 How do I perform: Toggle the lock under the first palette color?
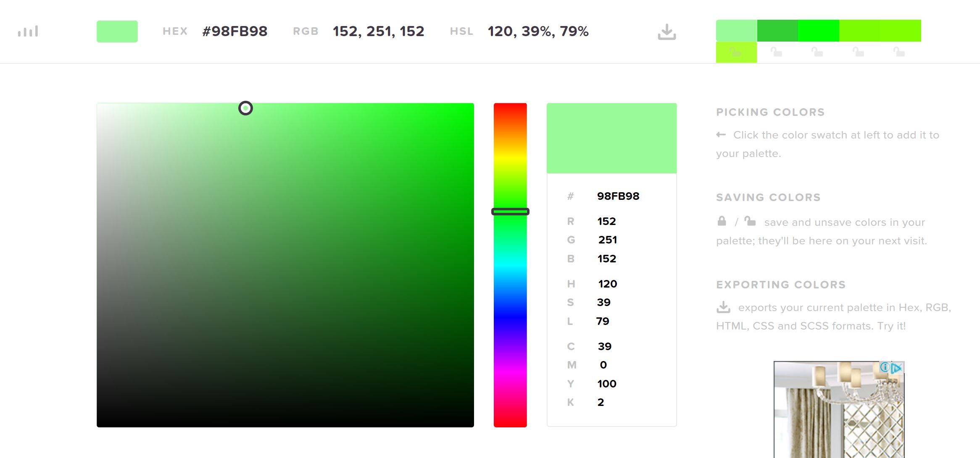[735, 52]
